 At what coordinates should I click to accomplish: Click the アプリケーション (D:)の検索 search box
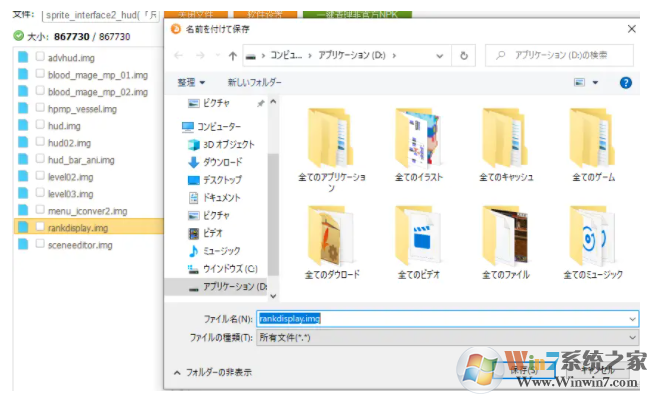(559, 55)
